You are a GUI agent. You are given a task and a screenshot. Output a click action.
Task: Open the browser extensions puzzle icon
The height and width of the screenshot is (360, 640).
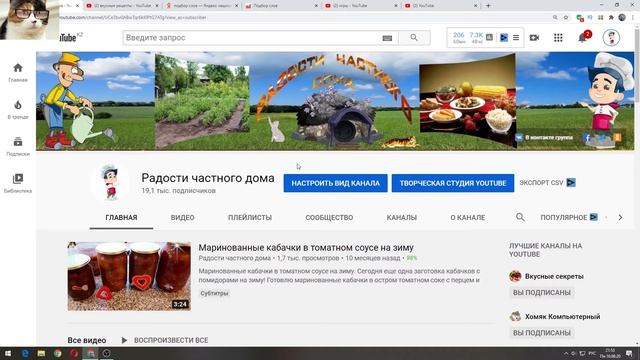pos(611,18)
